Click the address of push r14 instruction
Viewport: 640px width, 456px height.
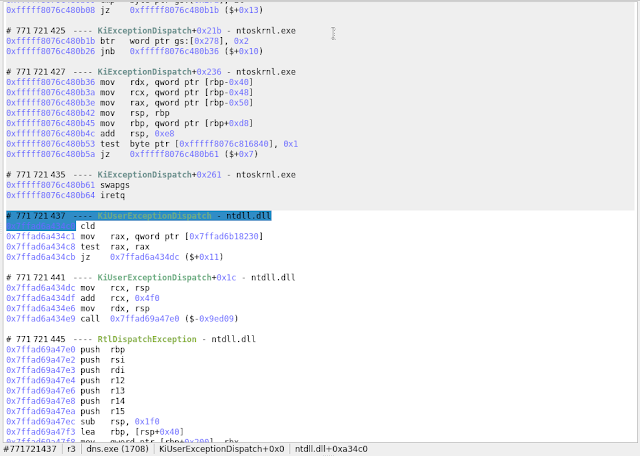(41, 401)
